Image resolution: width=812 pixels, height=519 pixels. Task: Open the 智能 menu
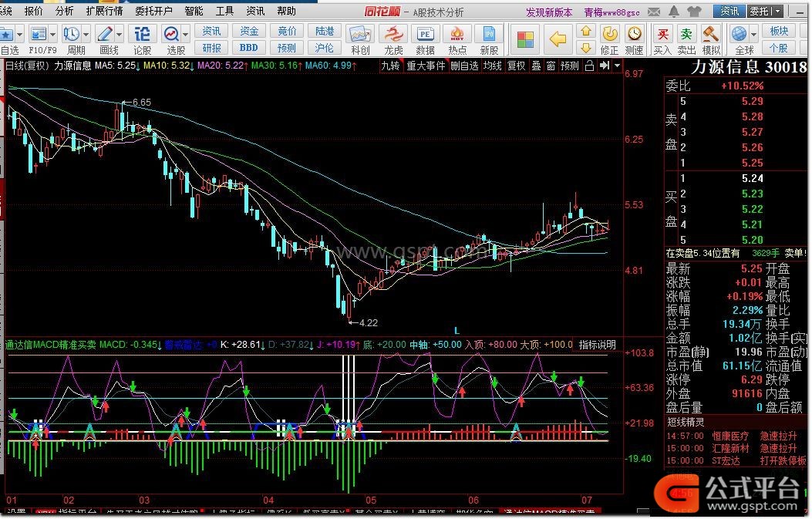(194, 11)
